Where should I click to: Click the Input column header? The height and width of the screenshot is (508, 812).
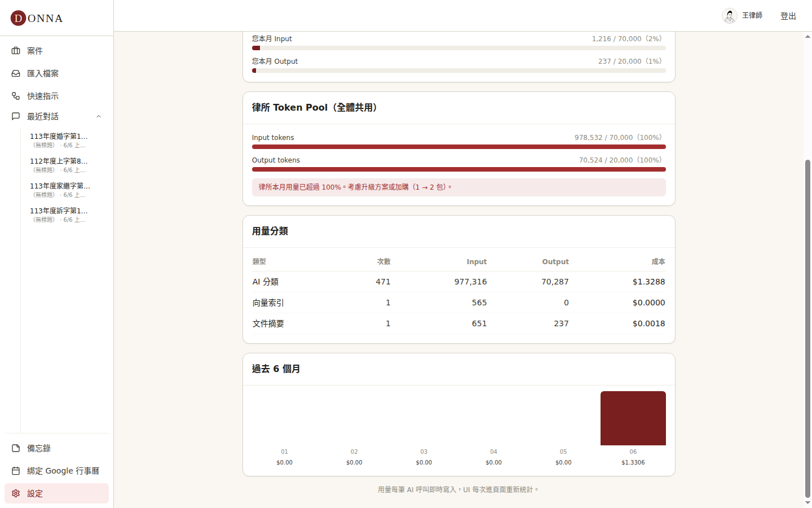tap(476, 261)
